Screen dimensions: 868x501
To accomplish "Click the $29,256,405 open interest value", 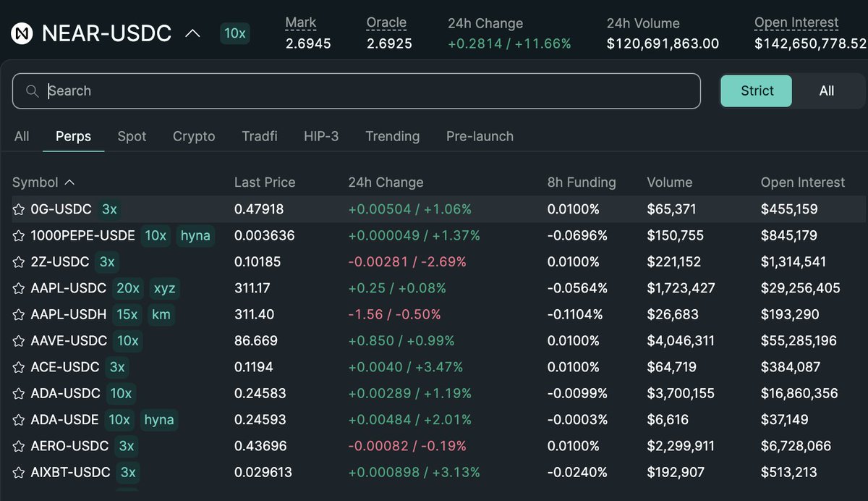I will pyautogui.click(x=801, y=288).
